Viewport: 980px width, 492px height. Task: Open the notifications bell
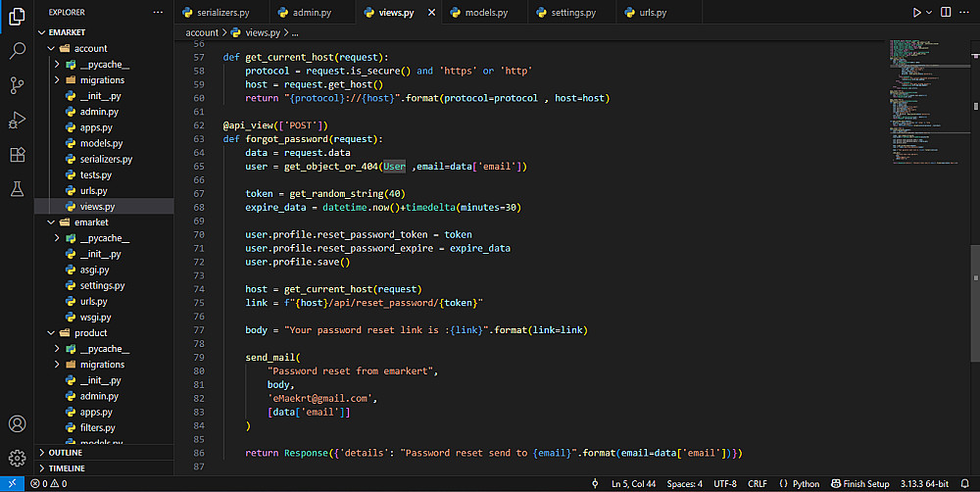[x=965, y=484]
